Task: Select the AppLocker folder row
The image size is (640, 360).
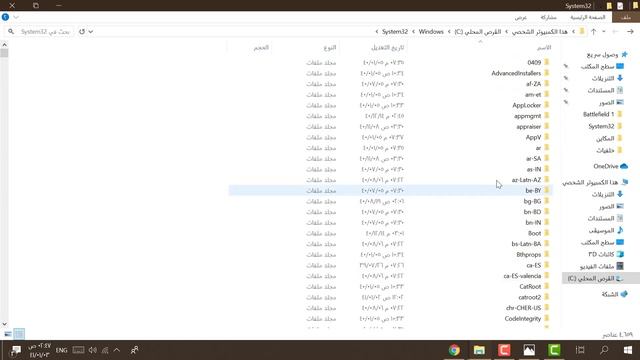Action: coord(390,105)
